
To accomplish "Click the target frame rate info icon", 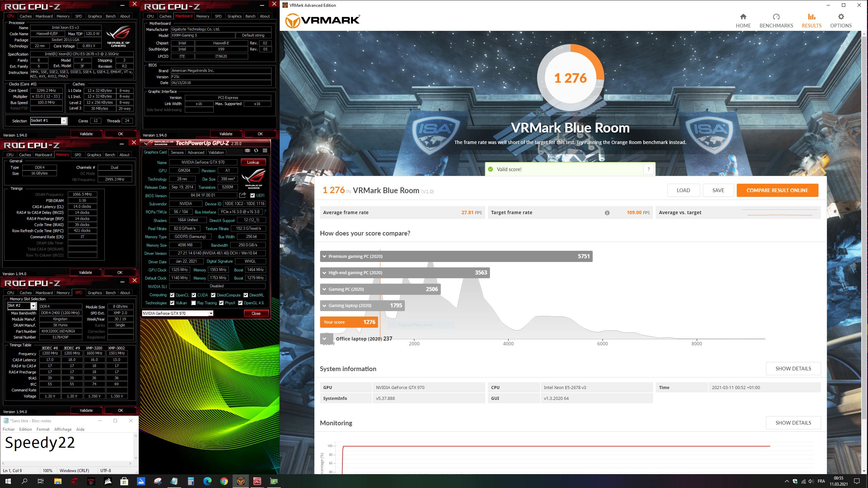I will pos(607,213).
